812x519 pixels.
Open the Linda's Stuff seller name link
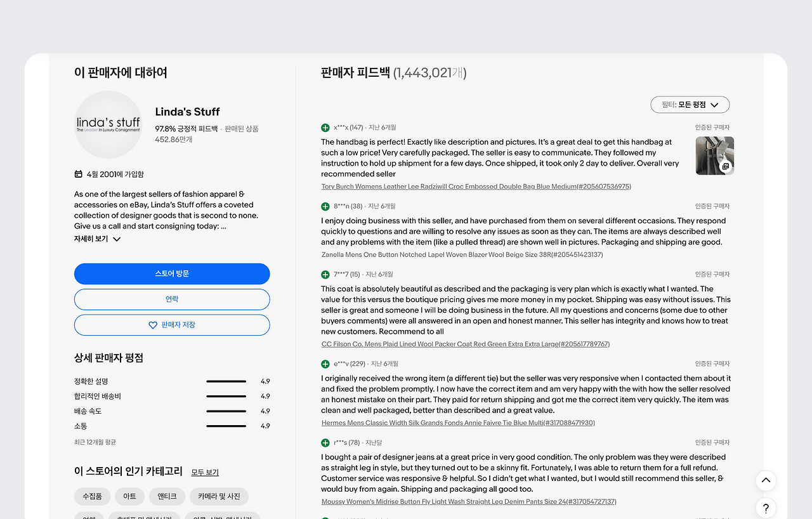187,112
